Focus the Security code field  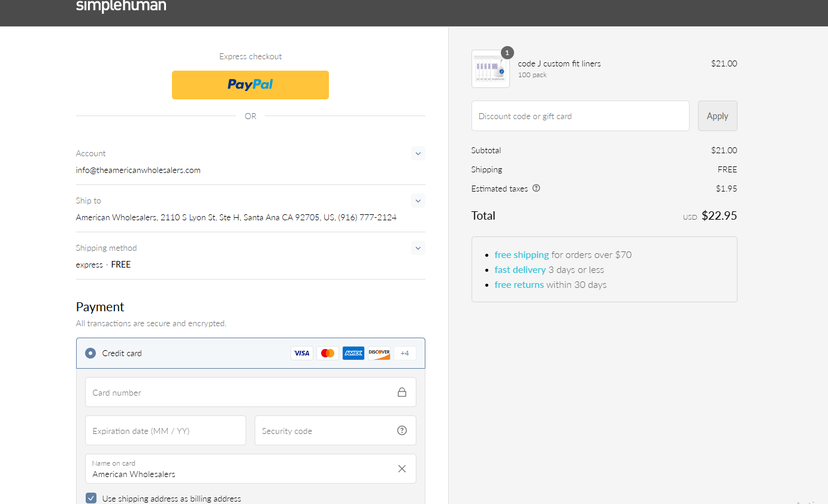tap(336, 430)
